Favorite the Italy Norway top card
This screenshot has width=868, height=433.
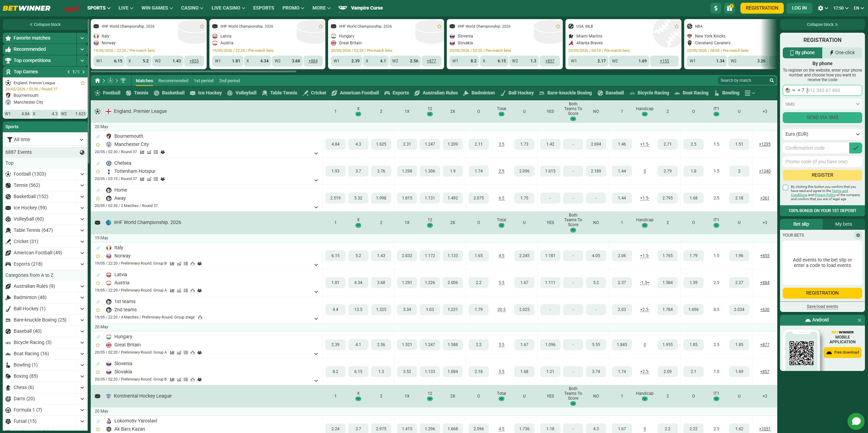click(202, 26)
